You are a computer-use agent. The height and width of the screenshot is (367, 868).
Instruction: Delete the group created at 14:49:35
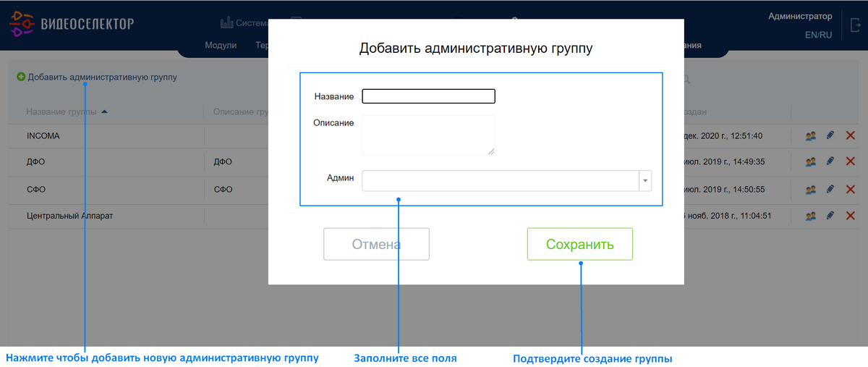(x=850, y=161)
